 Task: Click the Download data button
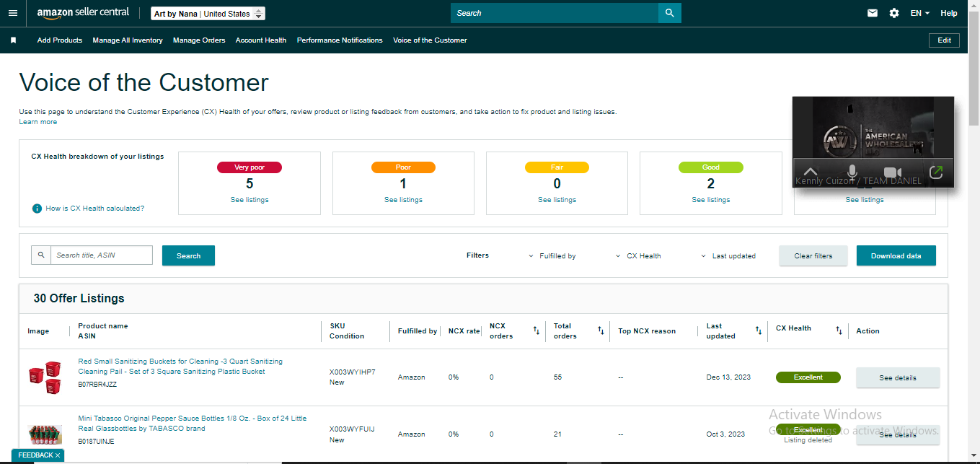(x=896, y=255)
